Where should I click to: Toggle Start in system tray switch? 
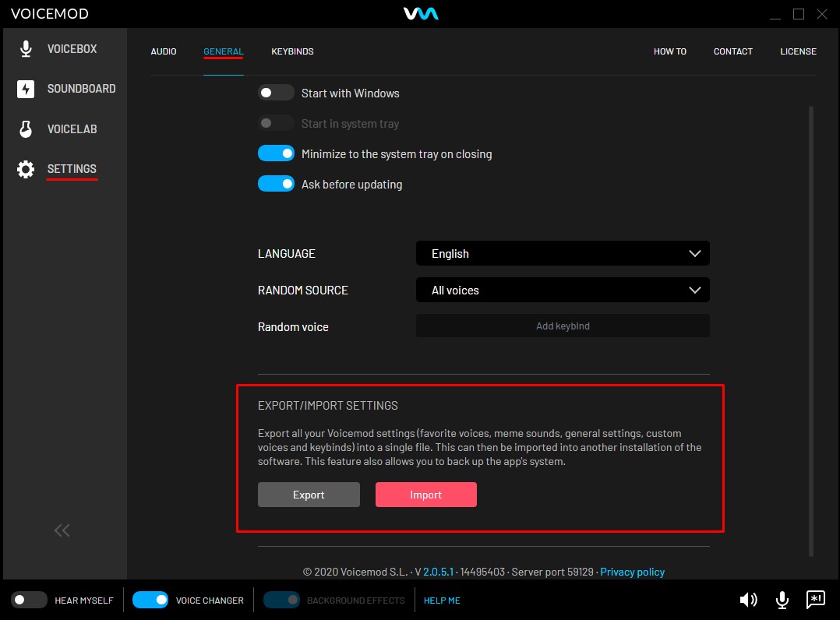(x=276, y=123)
